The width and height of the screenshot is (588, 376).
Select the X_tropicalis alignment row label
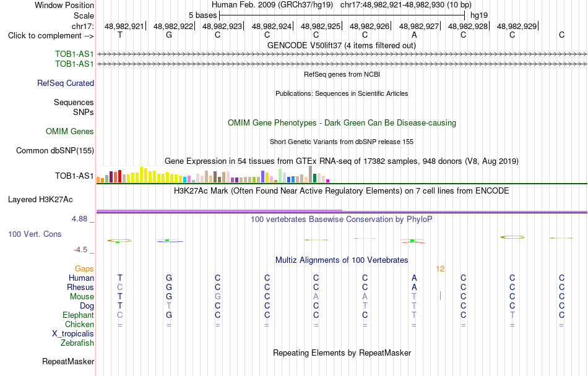[73, 334]
